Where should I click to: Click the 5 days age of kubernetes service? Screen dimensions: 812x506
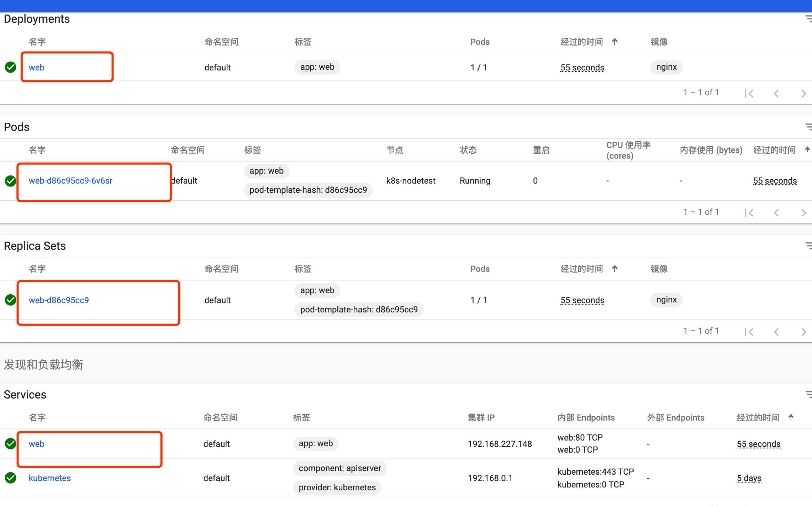749,478
